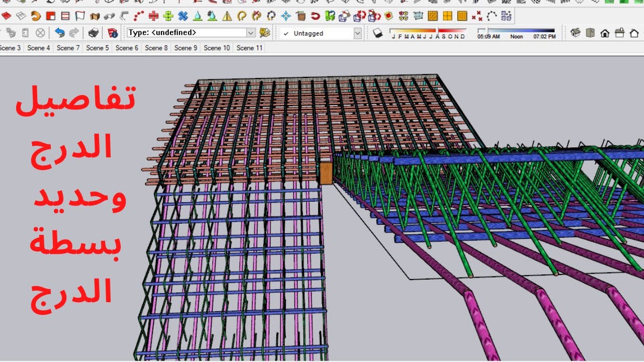Click the blue-dotted yellow loop icon
Viewport: 644px width, 362px height.
click(x=272, y=16)
